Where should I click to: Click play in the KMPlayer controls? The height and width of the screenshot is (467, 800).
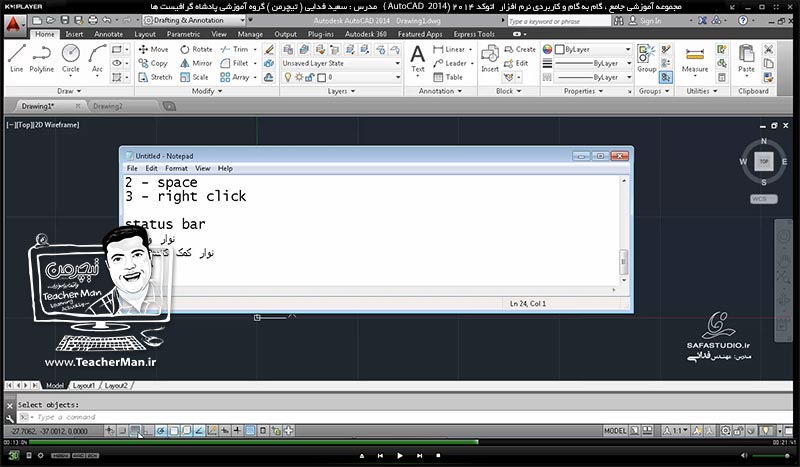coord(400,455)
